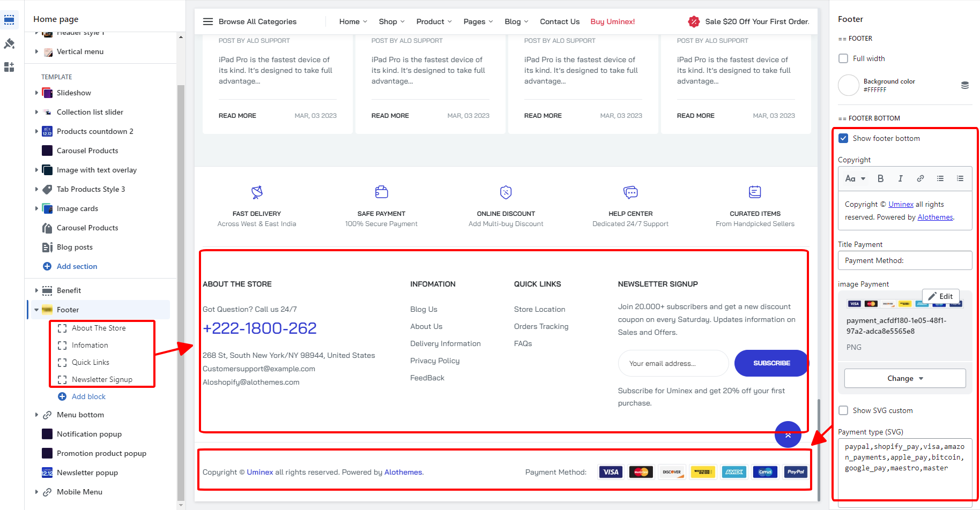
Task: Open the Contact Us menu item
Action: 559,21
